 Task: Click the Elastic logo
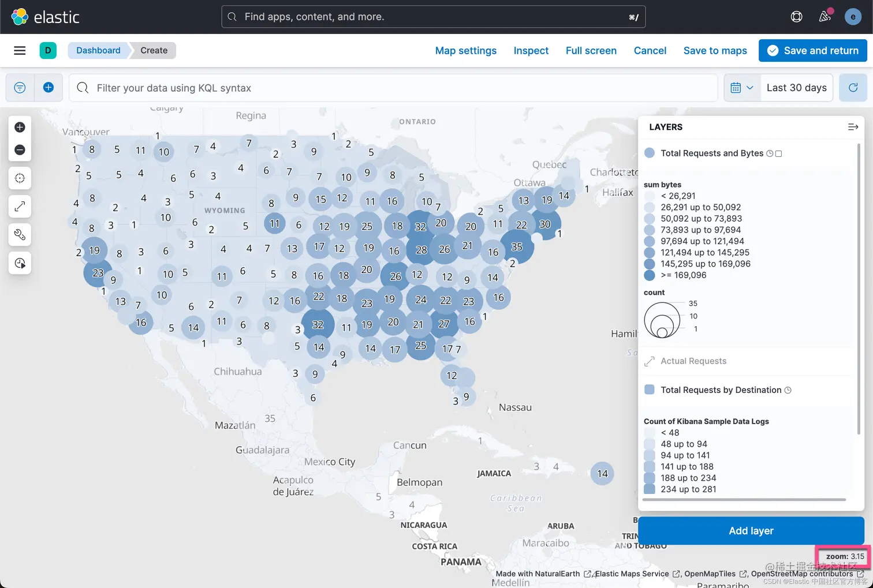45,17
